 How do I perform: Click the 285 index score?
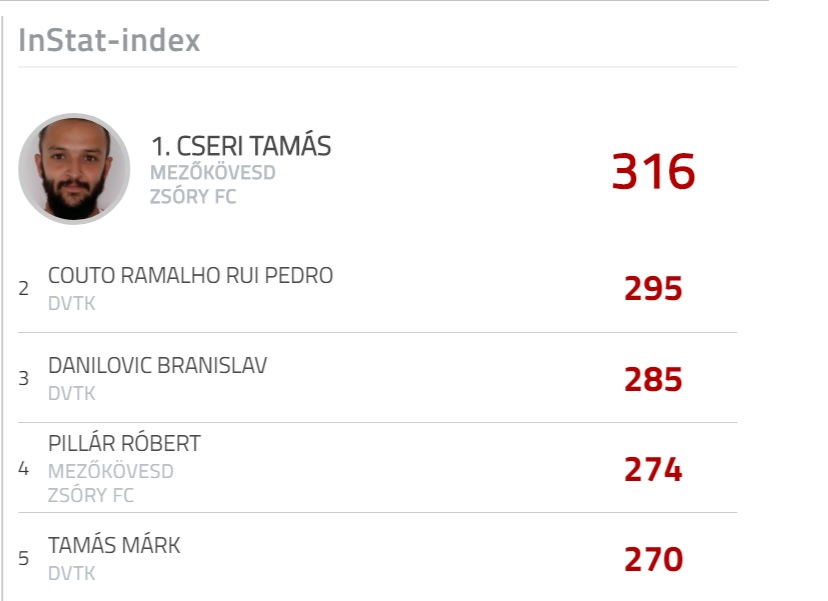tap(653, 379)
